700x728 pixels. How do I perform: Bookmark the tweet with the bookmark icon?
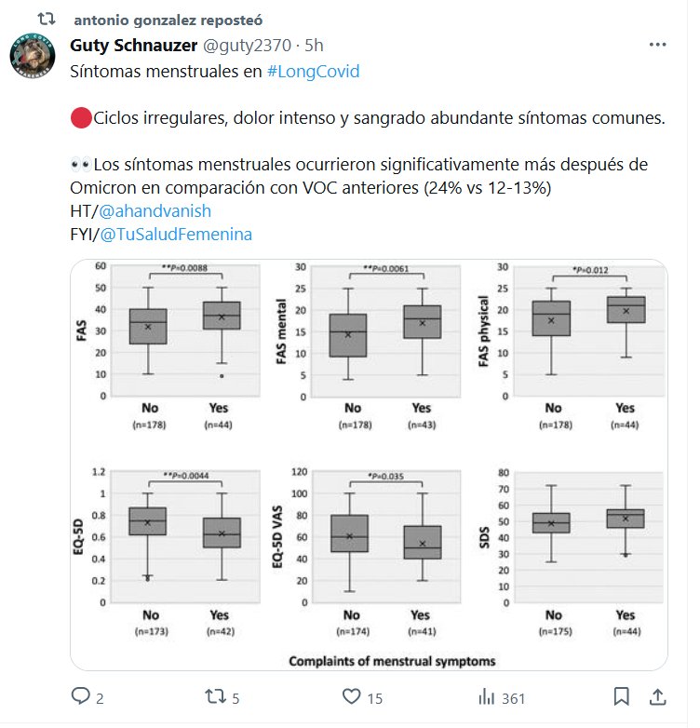coord(622,695)
